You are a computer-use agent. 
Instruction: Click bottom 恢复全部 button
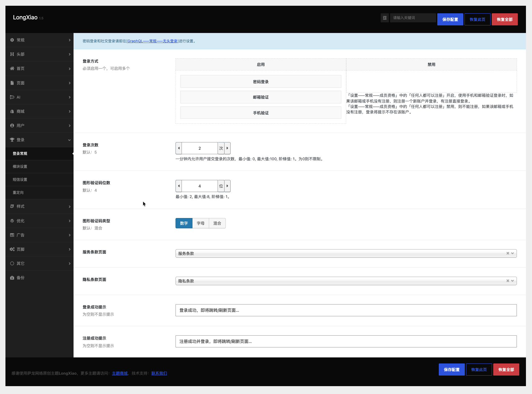click(506, 370)
